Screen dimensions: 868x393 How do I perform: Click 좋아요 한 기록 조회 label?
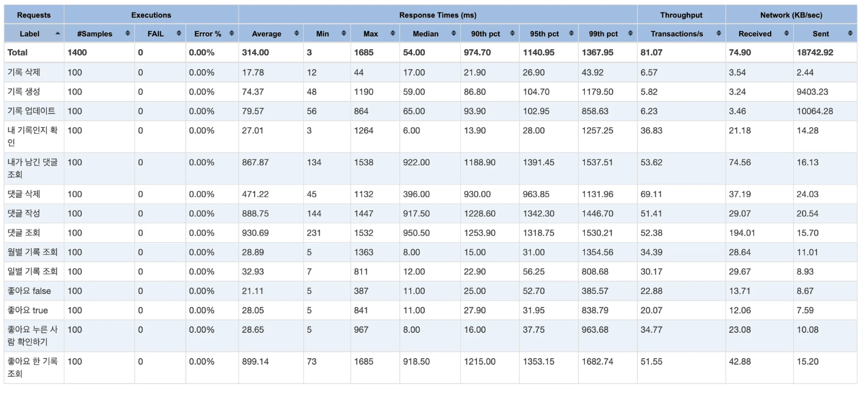(x=32, y=367)
